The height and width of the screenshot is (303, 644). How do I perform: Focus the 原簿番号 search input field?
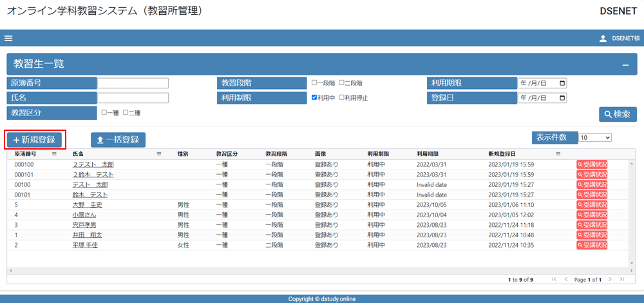(x=133, y=83)
